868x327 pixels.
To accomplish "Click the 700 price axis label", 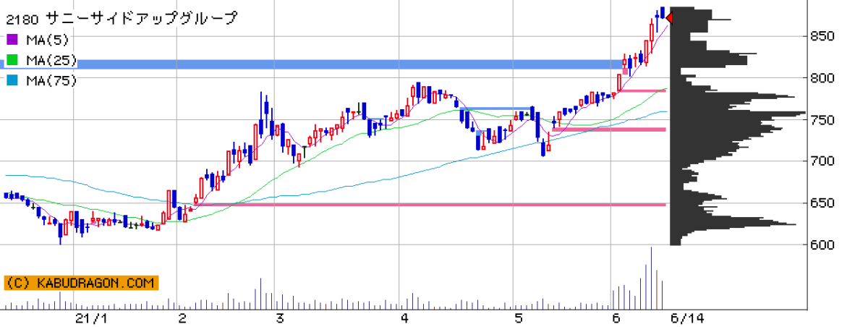I will 823,161.
